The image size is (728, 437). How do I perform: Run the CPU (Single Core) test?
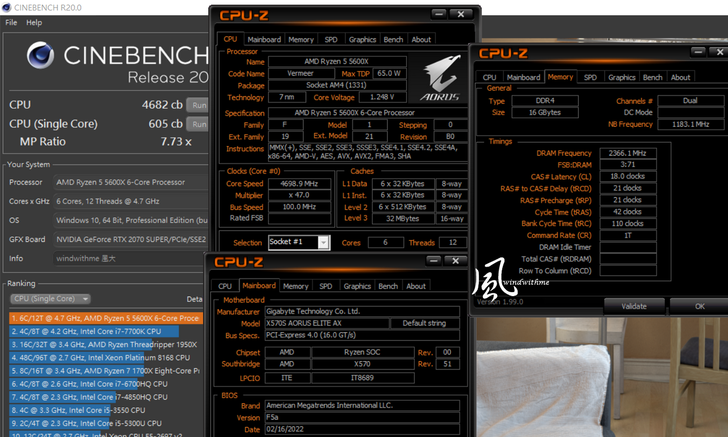coord(199,123)
